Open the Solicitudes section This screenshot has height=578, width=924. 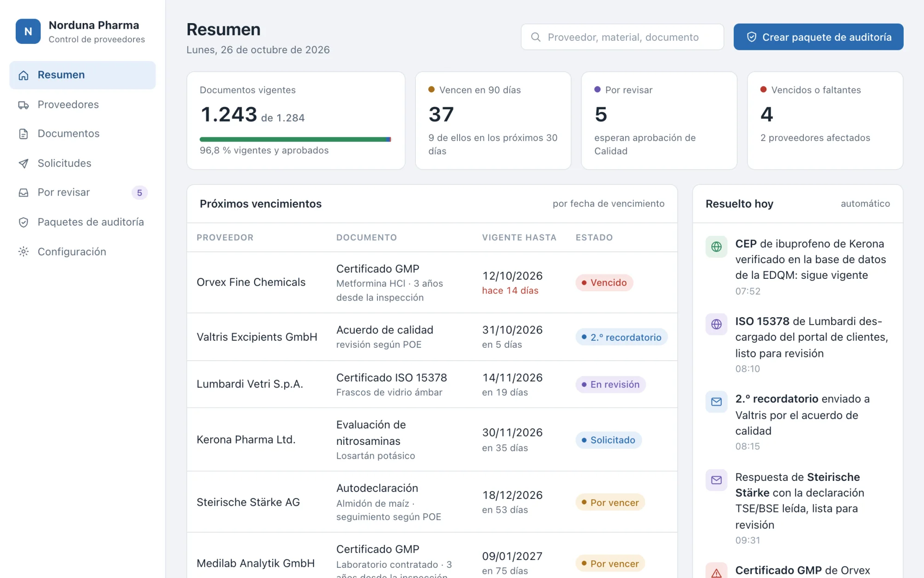coord(83,163)
